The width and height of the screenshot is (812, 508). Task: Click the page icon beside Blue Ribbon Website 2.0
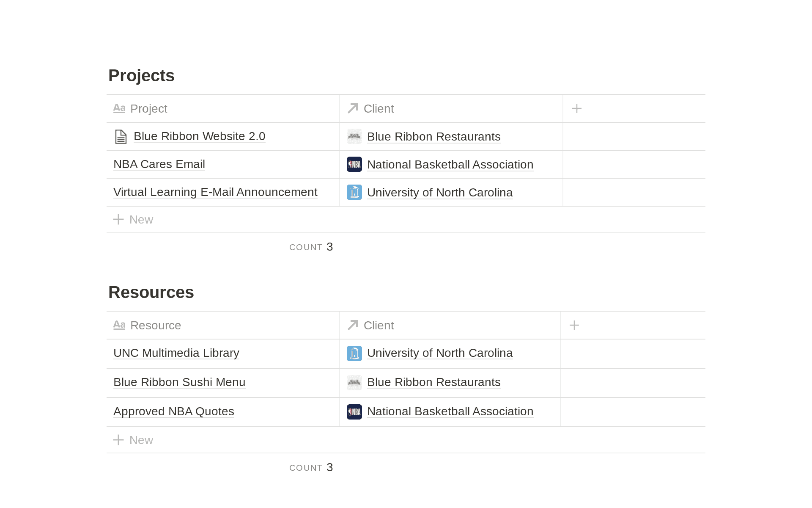(x=121, y=137)
